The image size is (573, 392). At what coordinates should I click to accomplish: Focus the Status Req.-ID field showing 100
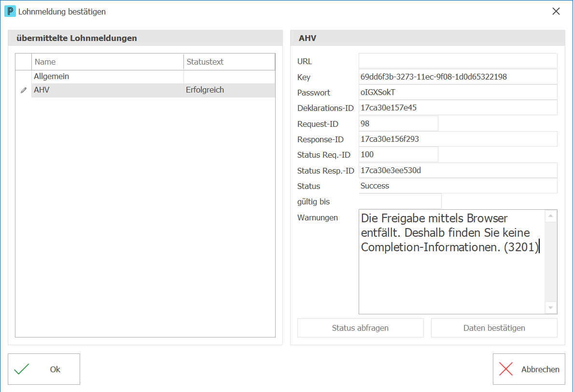pos(398,154)
